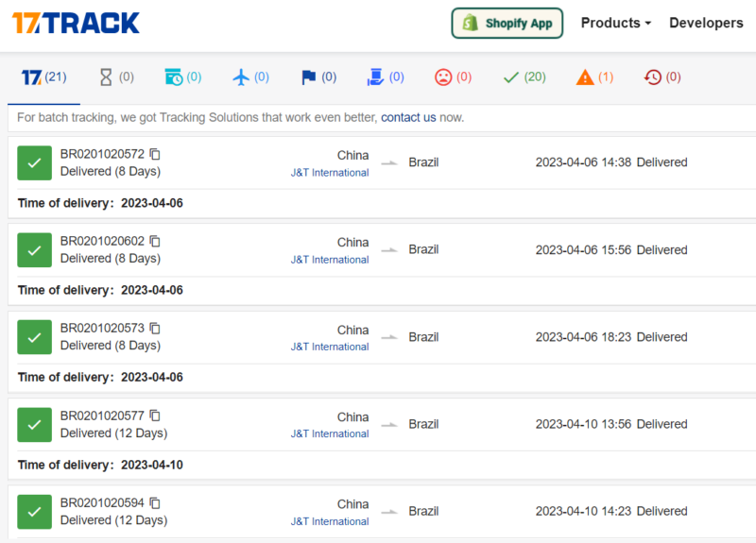Select the airplane In Transit (0) tab
756x543 pixels.
pyautogui.click(x=250, y=77)
